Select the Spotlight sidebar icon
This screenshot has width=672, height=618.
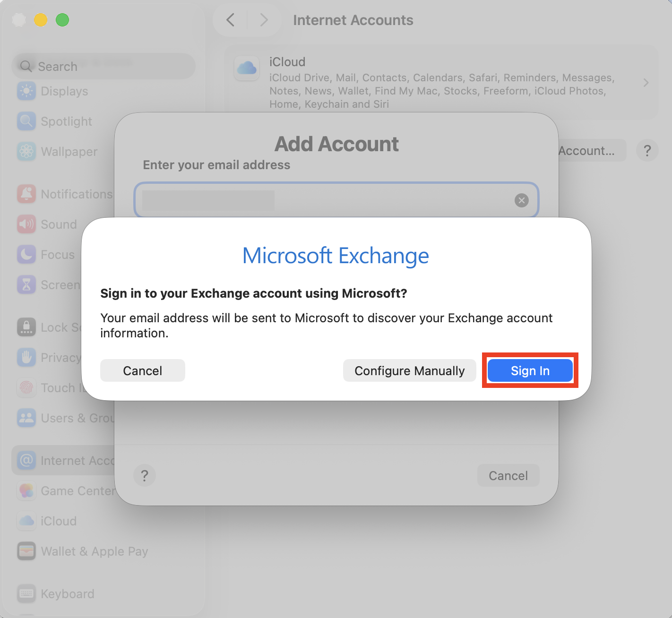click(26, 121)
